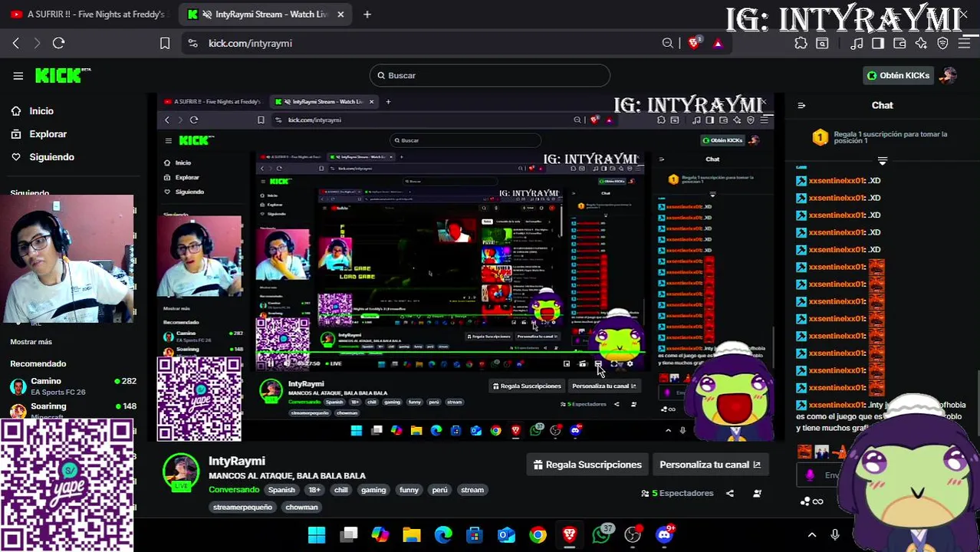
Task: Open the Kick hamburger sidebar menu
Action: (18, 75)
